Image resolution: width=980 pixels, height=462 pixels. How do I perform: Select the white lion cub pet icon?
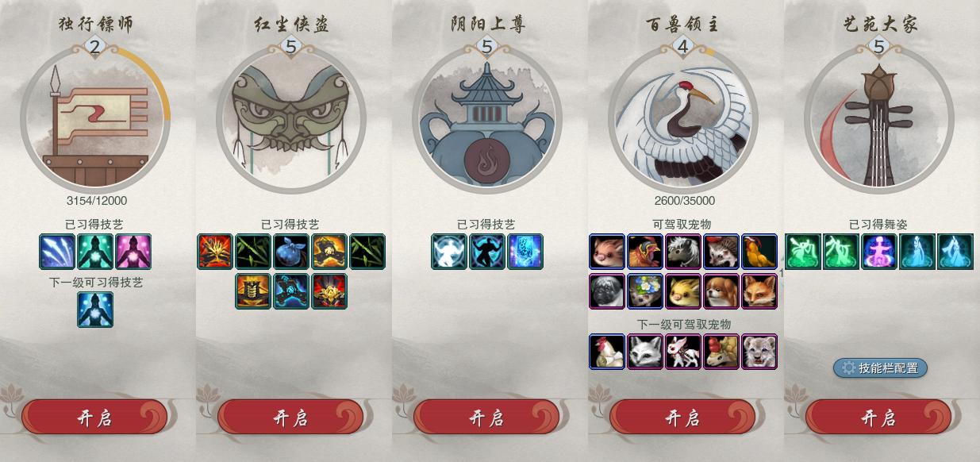point(759,352)
